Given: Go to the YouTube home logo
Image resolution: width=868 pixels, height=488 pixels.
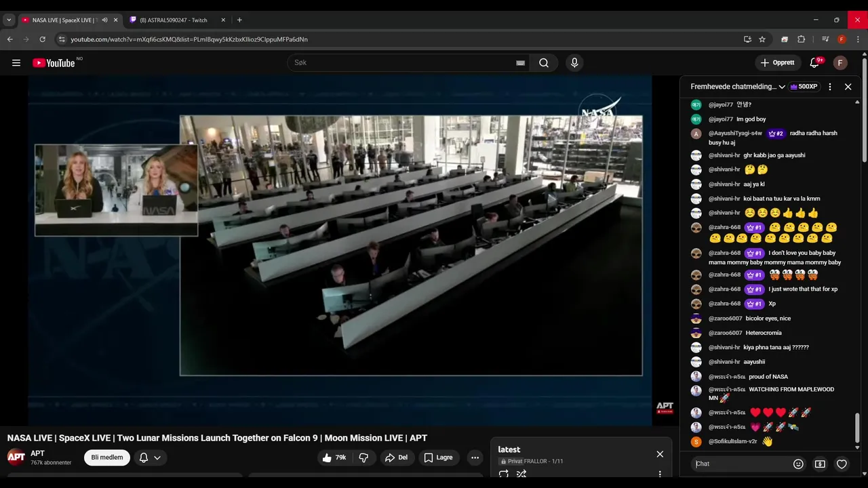Looking at the screenshot, I should click(54, 63).
